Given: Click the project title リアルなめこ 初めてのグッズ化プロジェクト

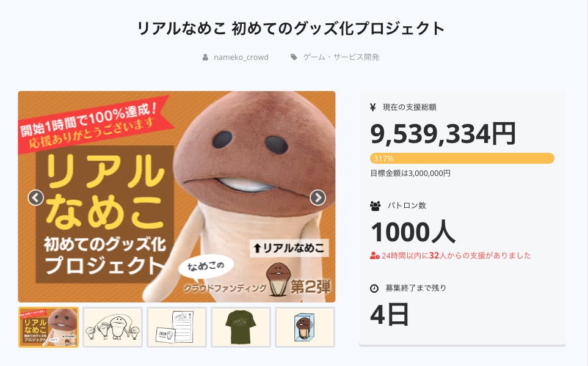Looking at the screenshot, I should [x=291, y=29].
